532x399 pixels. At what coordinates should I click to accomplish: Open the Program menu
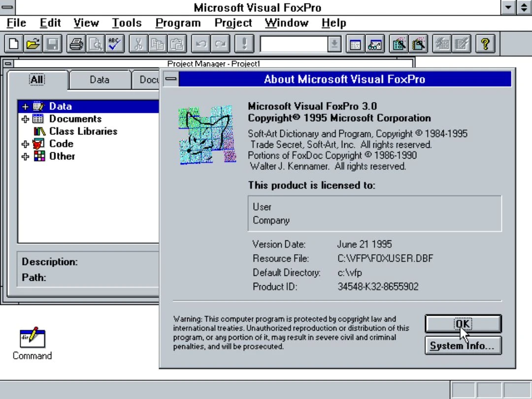click(x=178, y=23)
